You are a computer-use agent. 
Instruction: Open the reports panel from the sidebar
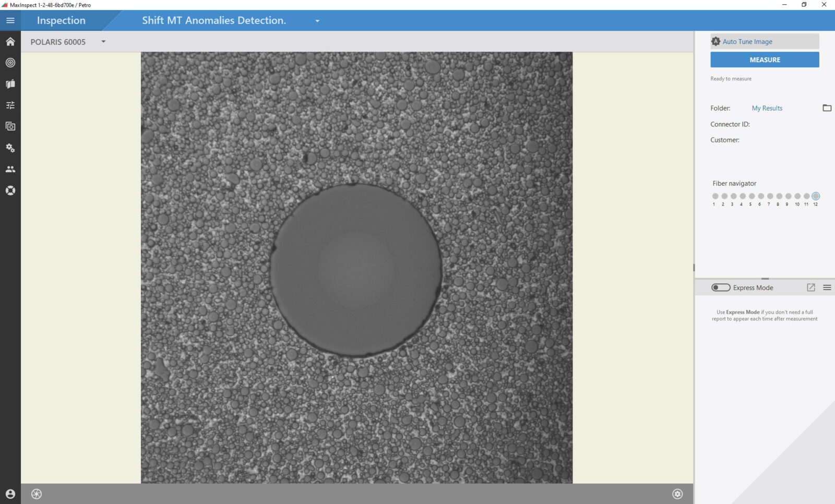(10, 83)
